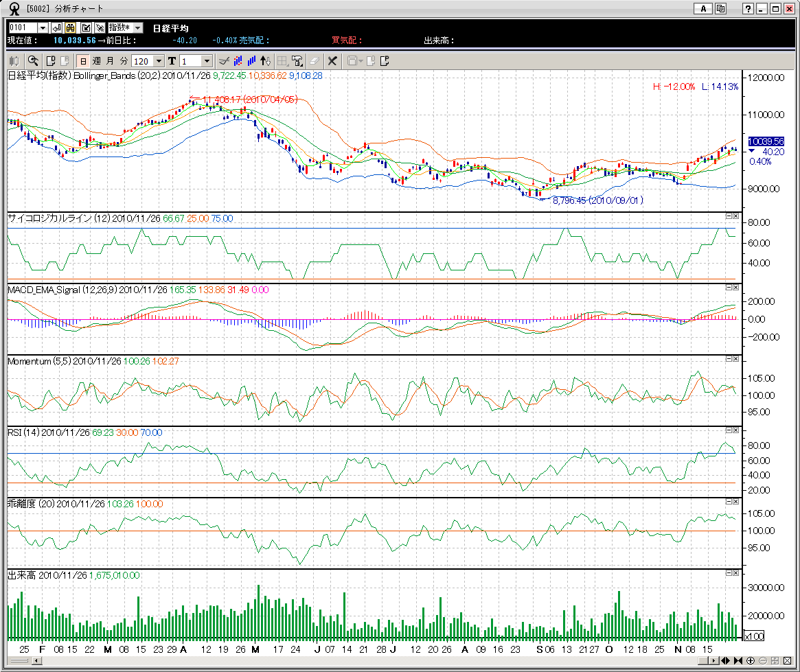Switch to daily (日) chart period
This screenshot has width=800, height=672.
82,61
